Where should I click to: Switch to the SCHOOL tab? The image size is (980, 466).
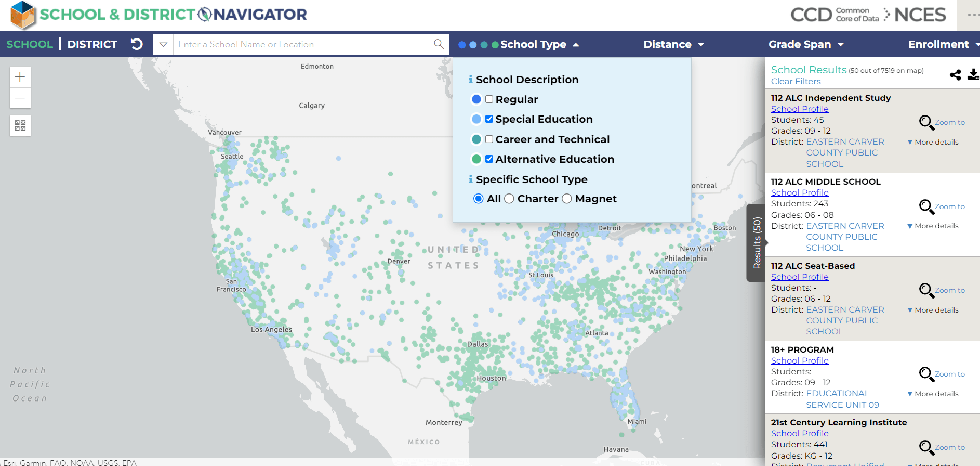(x=30, y=44)
